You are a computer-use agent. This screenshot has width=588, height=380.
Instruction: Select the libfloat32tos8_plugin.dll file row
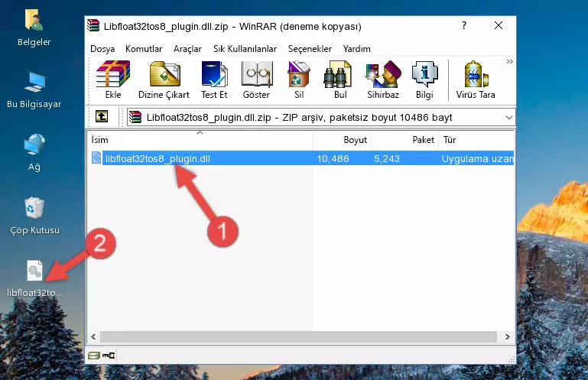click(301, 158)
